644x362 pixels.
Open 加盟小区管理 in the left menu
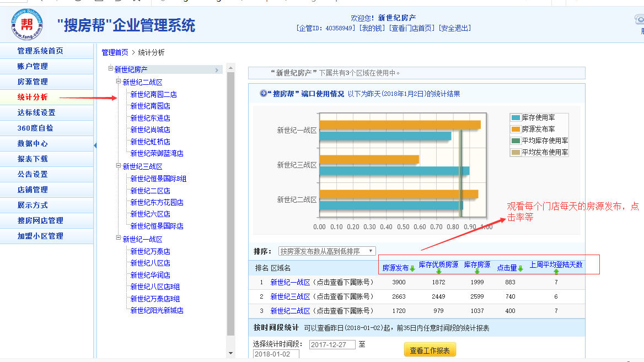point(40,236)
